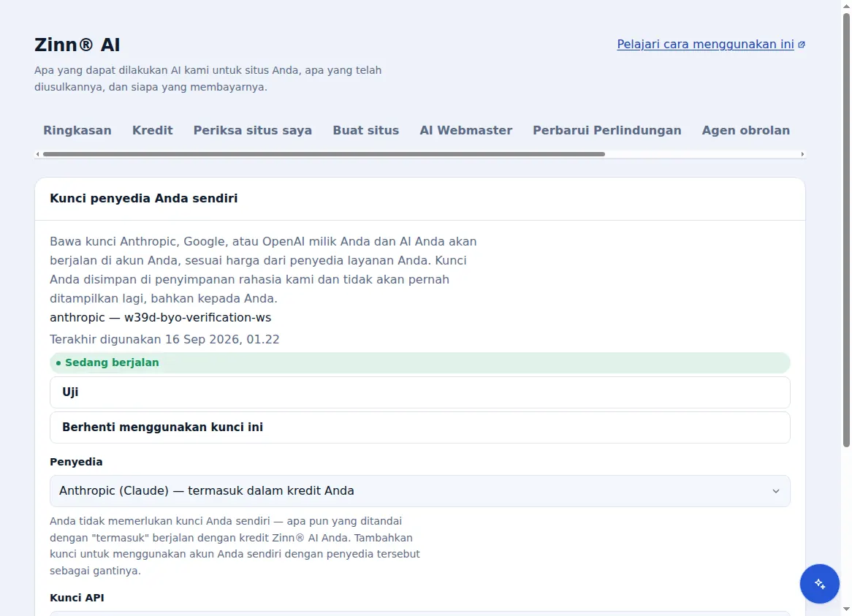The image size is (852, 616).
Task: Go to the Buat situs tab
Action: click(365, 130)
